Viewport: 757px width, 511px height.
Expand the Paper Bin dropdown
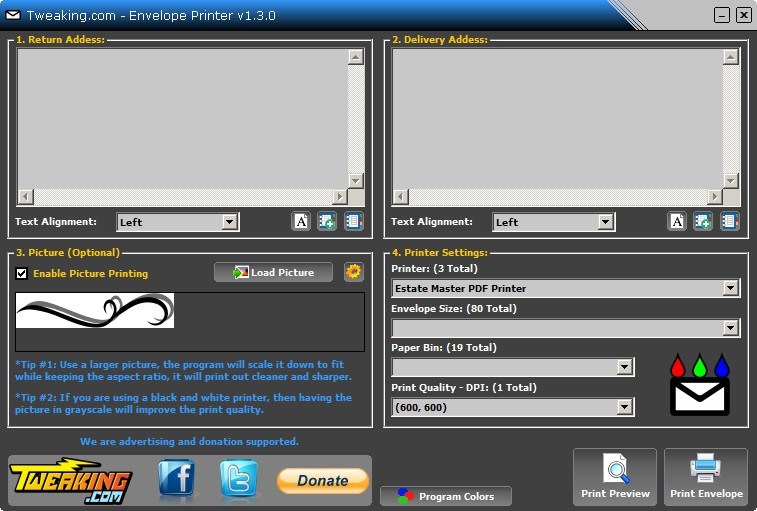point(513,368)
